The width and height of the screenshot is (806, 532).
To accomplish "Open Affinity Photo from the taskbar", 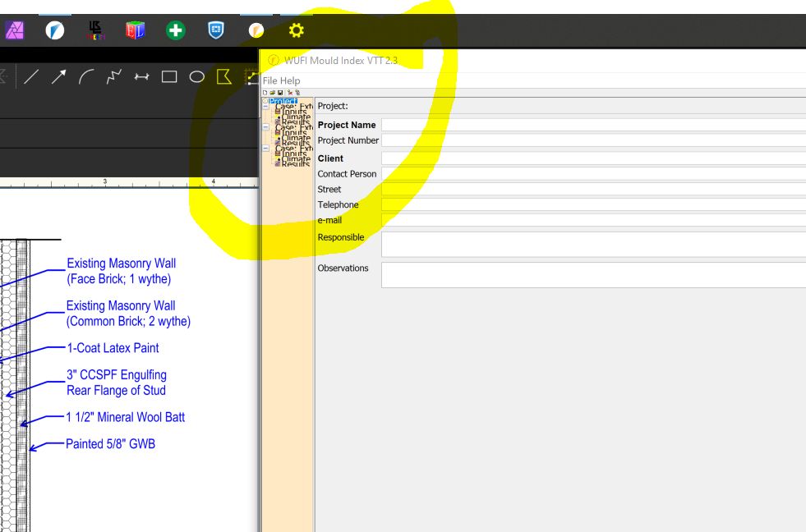I will point(15,30).
